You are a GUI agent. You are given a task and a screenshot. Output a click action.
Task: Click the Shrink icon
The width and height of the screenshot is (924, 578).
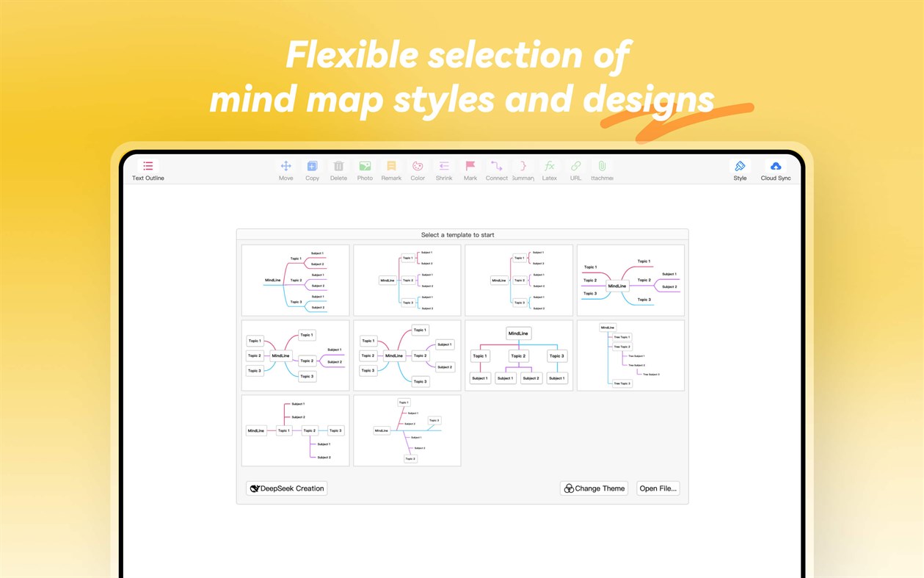(x=444, y=166)
